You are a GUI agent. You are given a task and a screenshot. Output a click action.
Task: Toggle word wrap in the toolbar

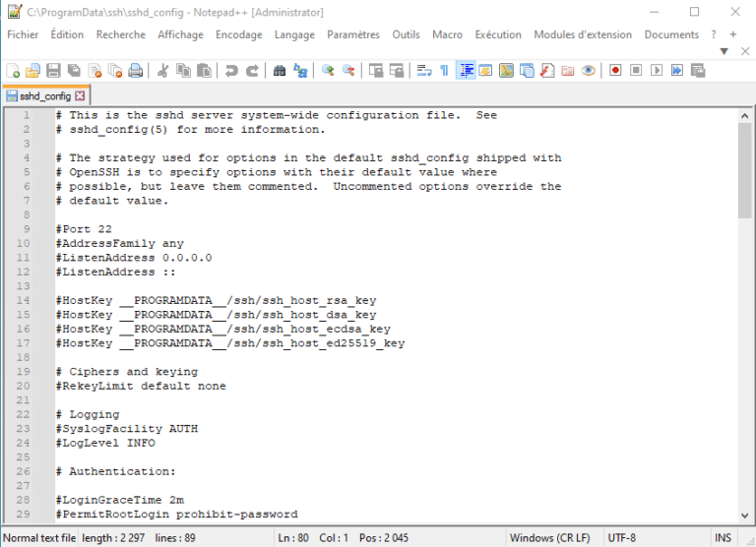coord(424,71)
